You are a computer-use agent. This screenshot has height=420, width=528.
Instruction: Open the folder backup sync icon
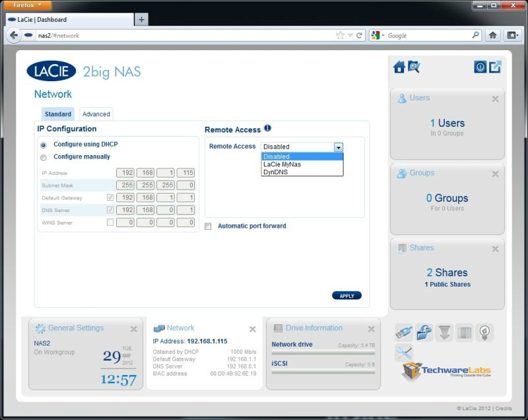pos(424,332)
